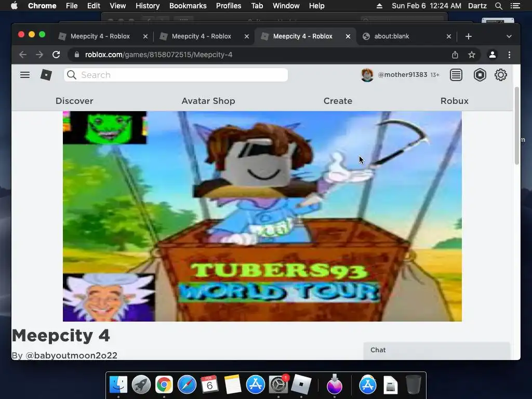Share this page via the share icon
The width and height of the screenshot is (532, 399).
coord(455,55)
